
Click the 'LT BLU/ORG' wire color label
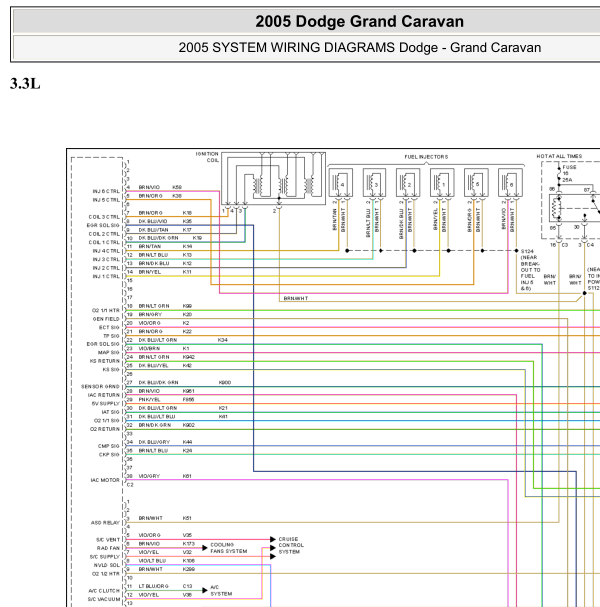[154, 586]
